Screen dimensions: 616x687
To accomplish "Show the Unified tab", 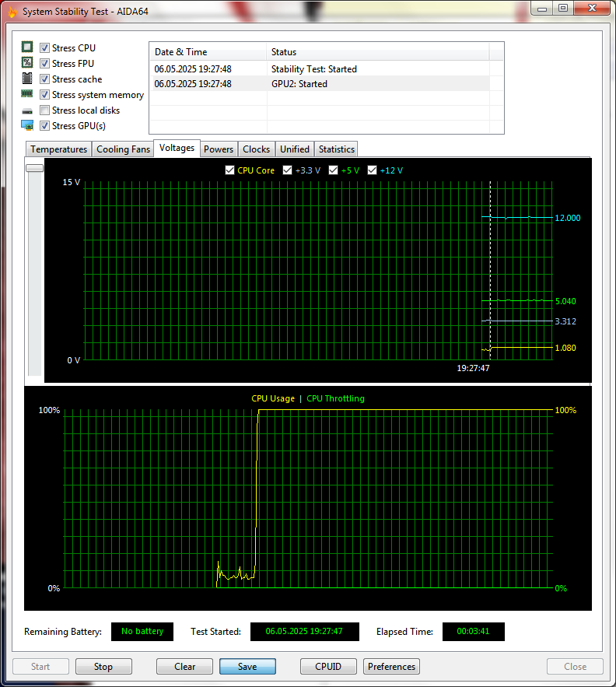I will pos(295,149).
